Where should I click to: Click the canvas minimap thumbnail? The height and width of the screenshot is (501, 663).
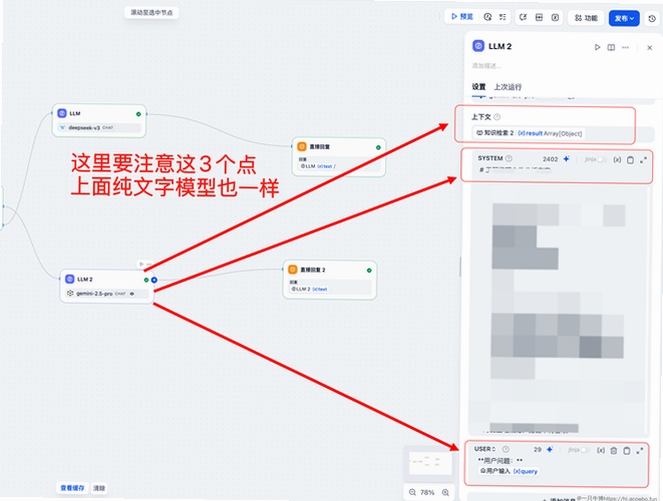tap(430, 462)
